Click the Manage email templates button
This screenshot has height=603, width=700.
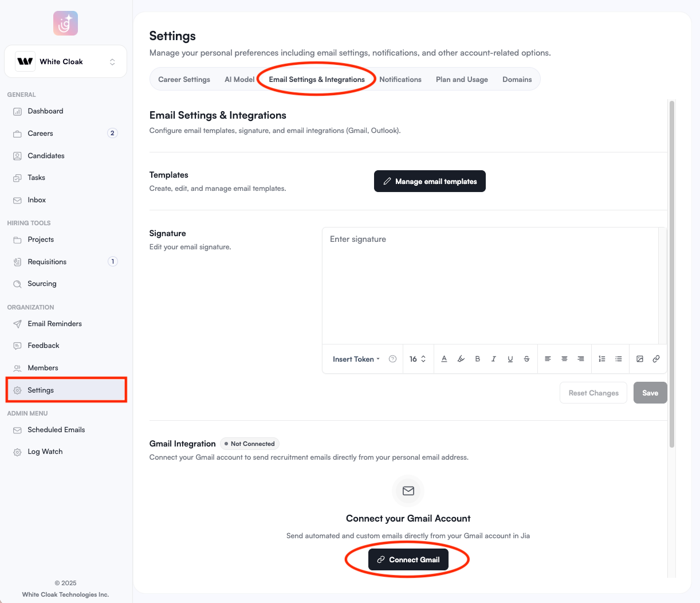click(430, 181)
